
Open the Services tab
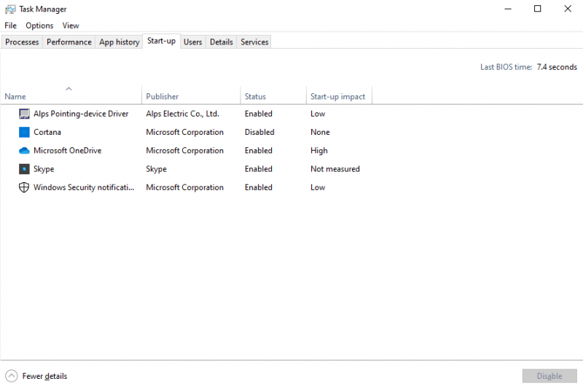click(x=254, y=42)
